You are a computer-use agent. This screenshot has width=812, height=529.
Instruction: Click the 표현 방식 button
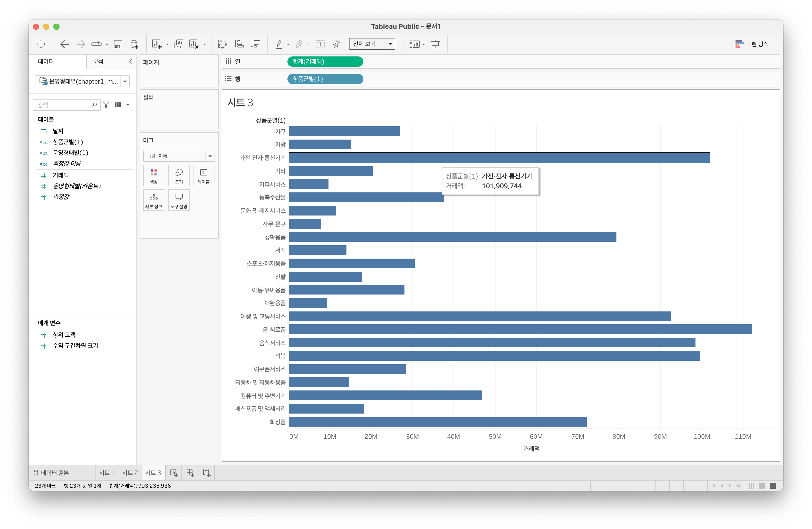click(x=752, y=44)
